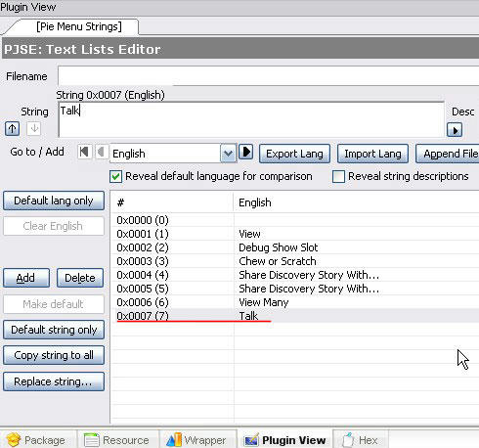Go to next language arrow icon
479x448 pixels.
tap(246, 152)
